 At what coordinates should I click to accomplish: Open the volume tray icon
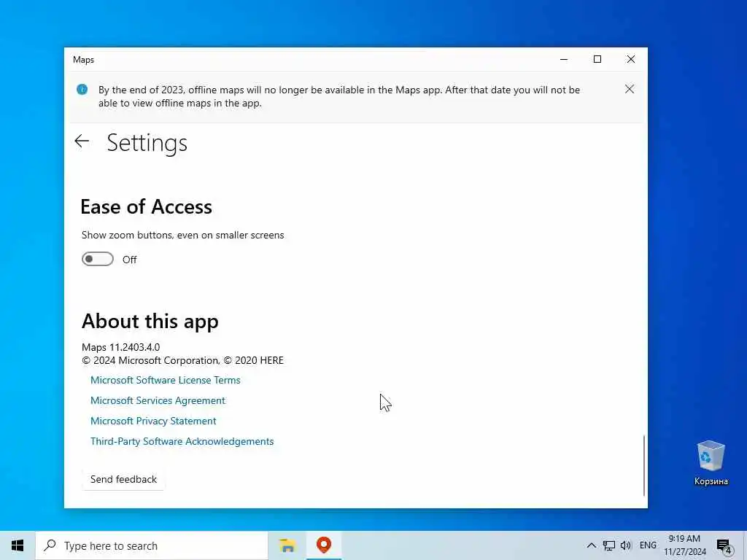point(626,545)
